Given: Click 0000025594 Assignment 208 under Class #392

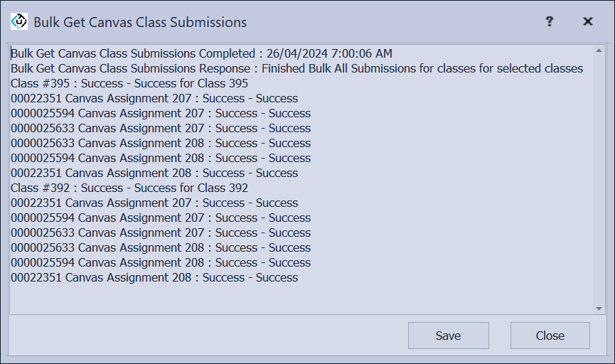Looking at the screenshot, I should 161,262.
